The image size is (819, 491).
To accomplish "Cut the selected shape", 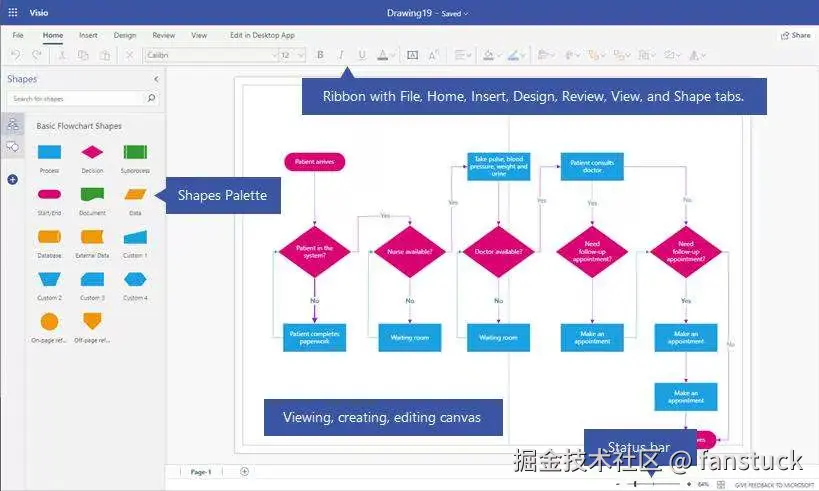I will [x=62, y=55].
